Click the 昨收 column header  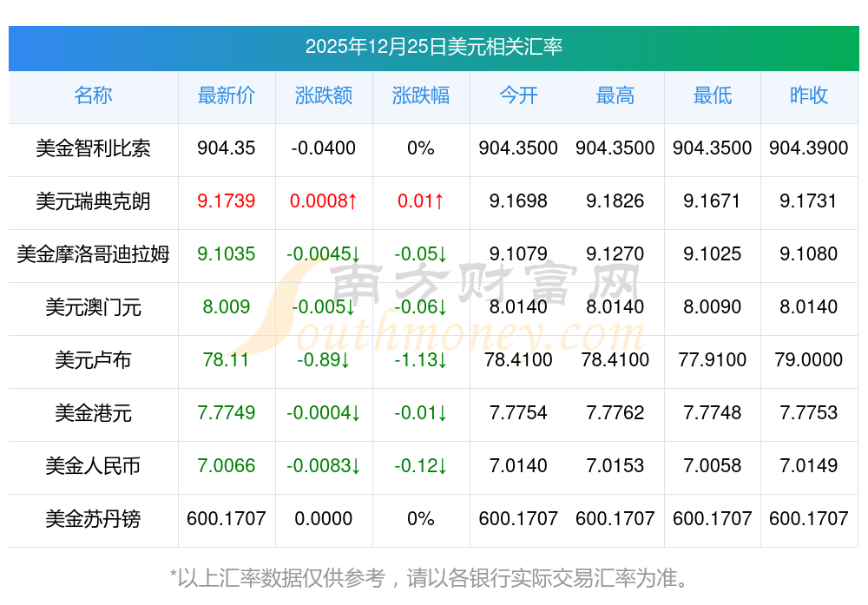[809, 95]
